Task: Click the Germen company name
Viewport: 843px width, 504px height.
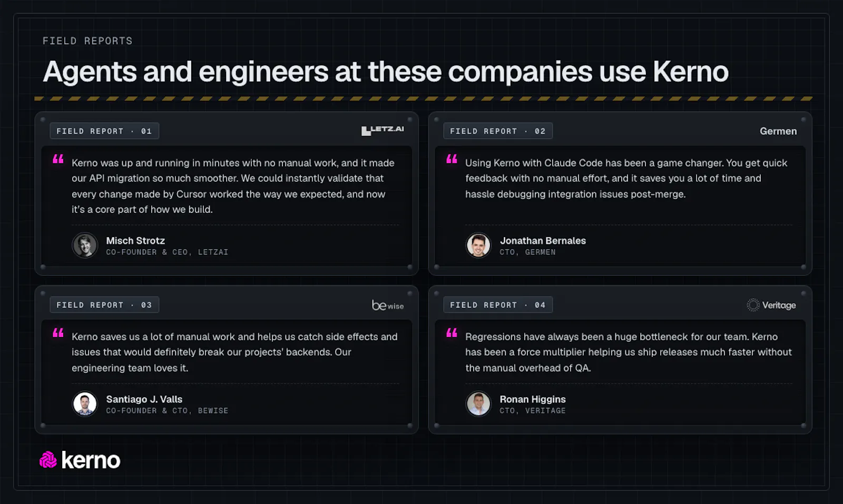Action: tap(778, 131)
